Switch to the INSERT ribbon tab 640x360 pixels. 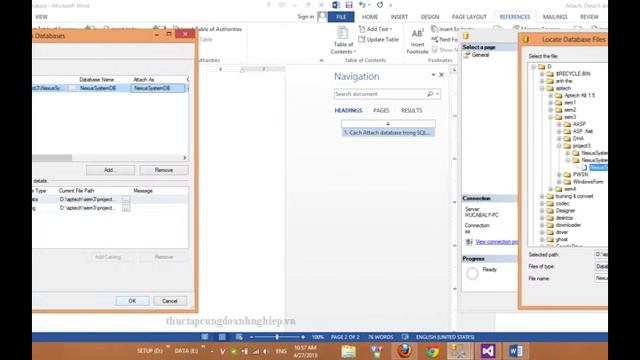399,17
